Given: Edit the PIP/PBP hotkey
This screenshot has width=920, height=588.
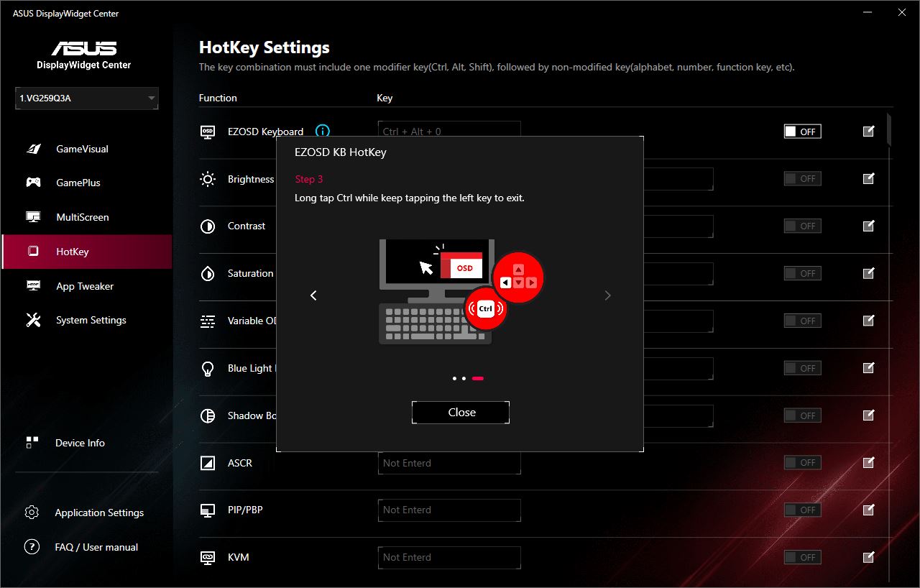Looking at the screenshot, I should point(868,510).
